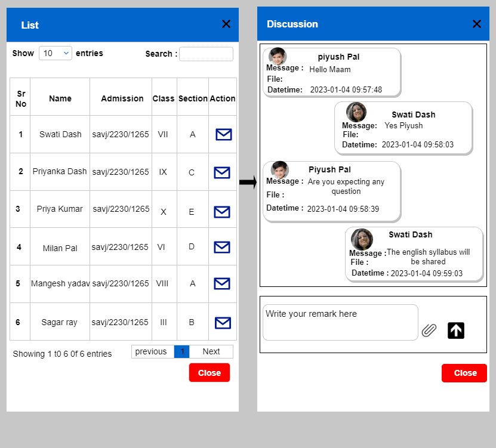Open message envelope for Priya Kumar row
This screenshot has height=448, width=496.
coord(222,212)
